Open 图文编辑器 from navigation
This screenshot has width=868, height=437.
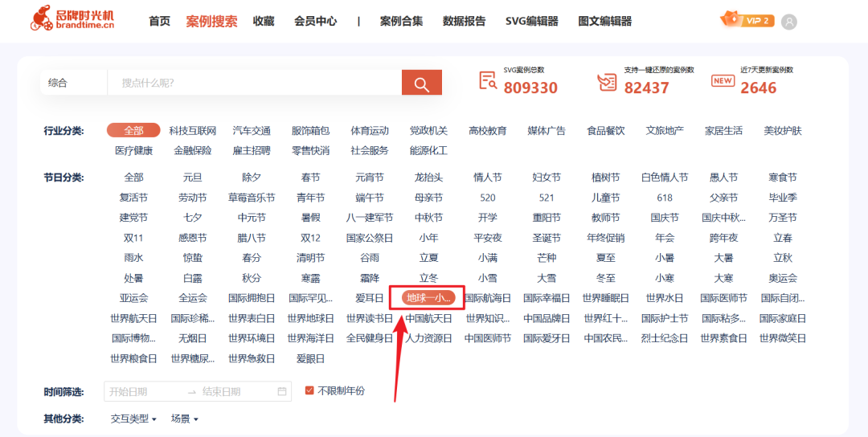coord(604,22)
